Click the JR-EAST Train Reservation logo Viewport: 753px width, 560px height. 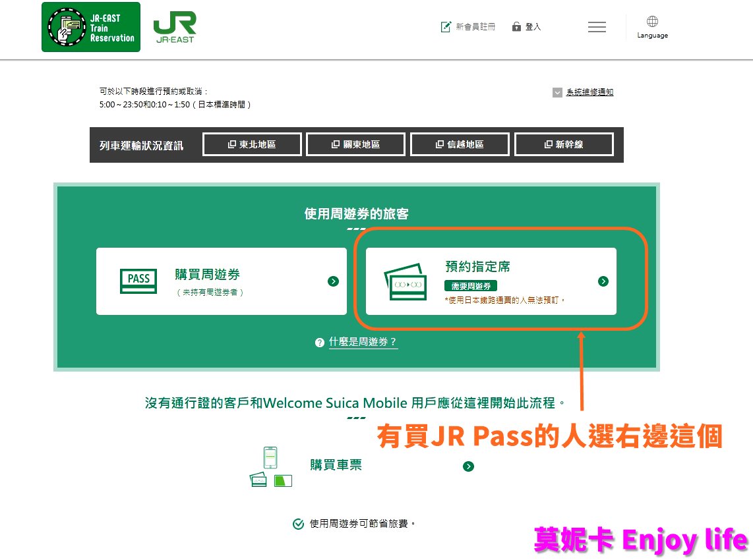point(91,27)
